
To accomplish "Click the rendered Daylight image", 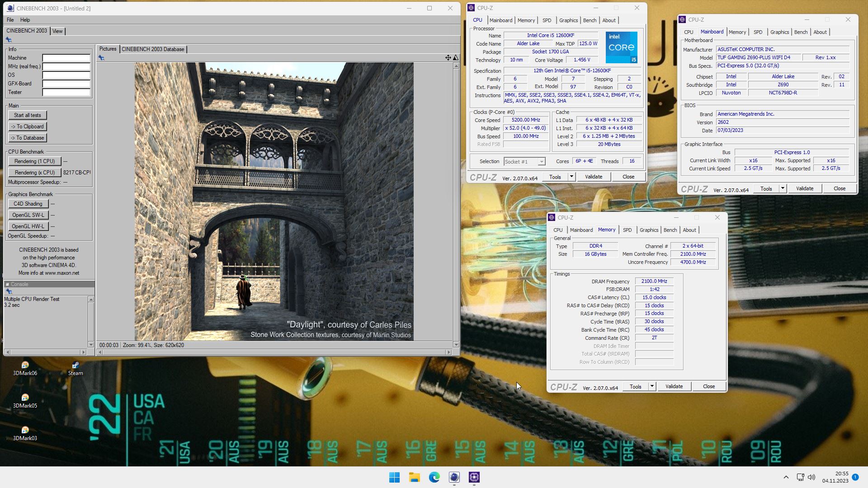I will point(274,202).
